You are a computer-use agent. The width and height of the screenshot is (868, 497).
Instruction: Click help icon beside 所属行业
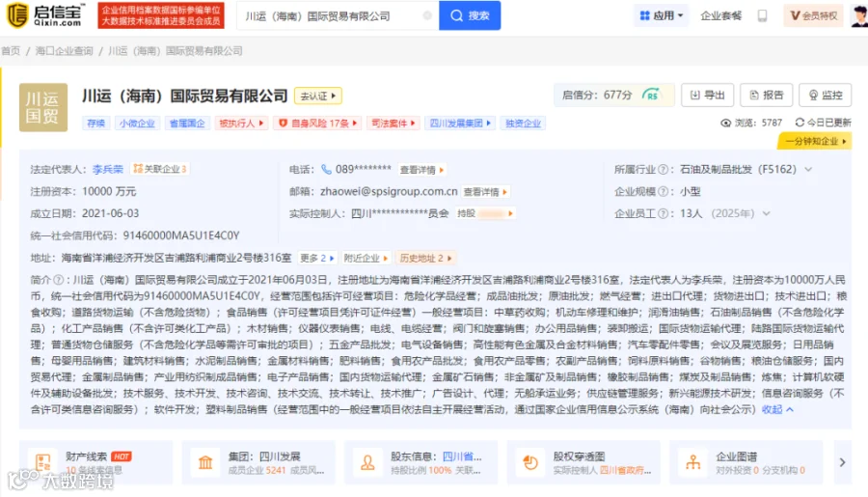pos(663,170)
